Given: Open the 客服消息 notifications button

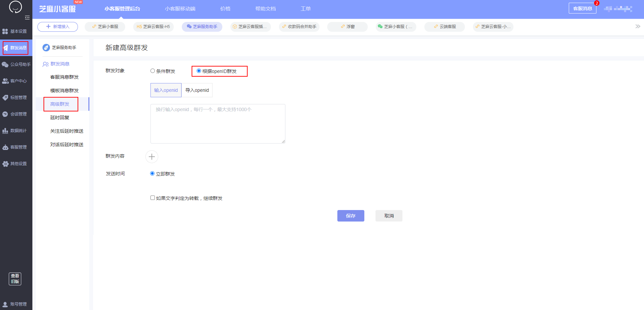Looking at the screenshot, I should [x=583, y=8].
